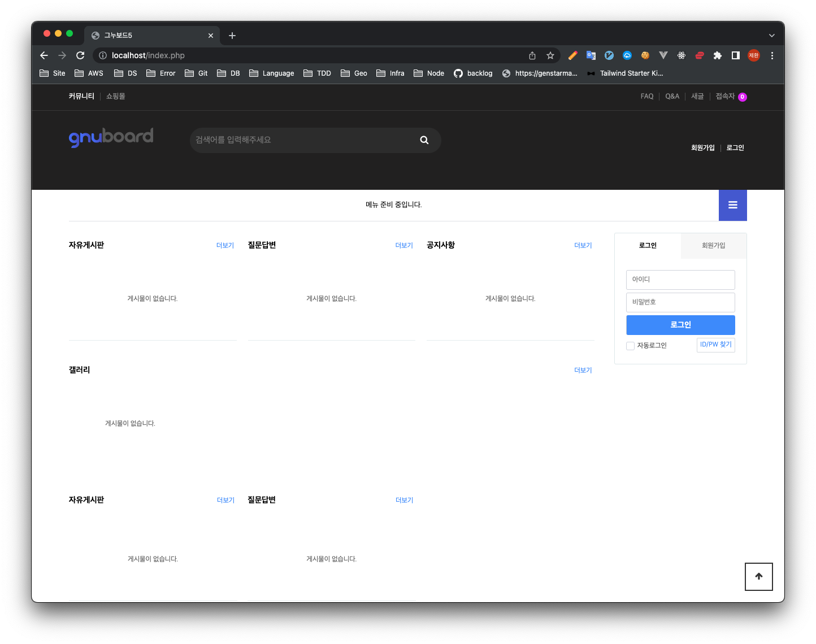
Task: Close the 그누보드5 tab
Action: click(x=211, y=36)
